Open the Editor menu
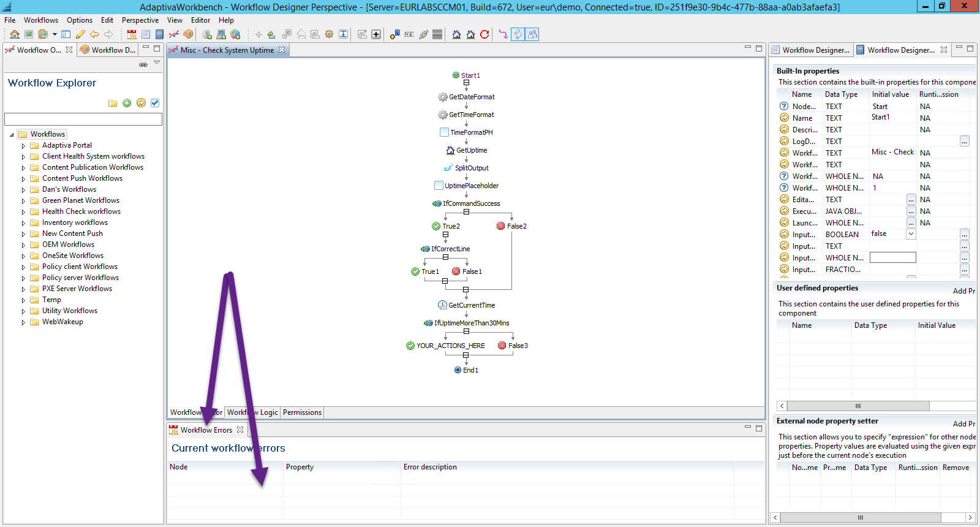 click(x=200, y=20)
